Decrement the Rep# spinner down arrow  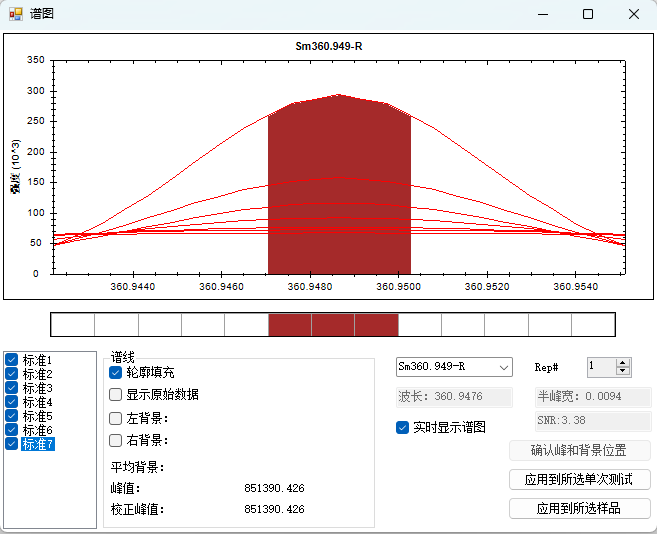[623, 372]
